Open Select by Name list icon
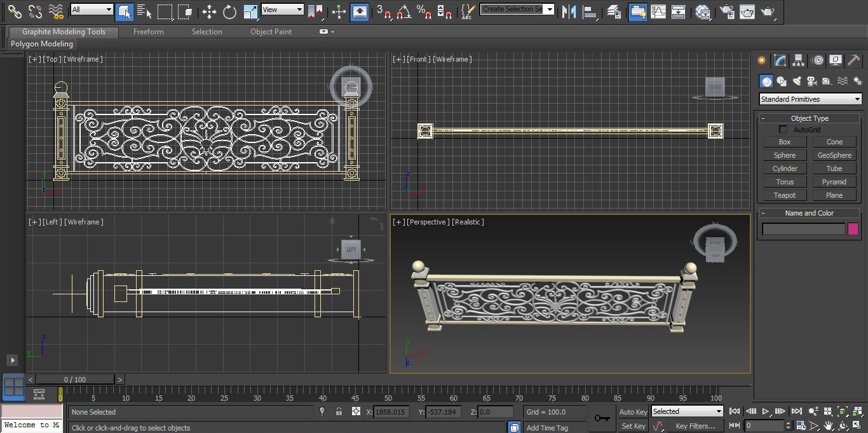868x433 pixels. [144, 11]
